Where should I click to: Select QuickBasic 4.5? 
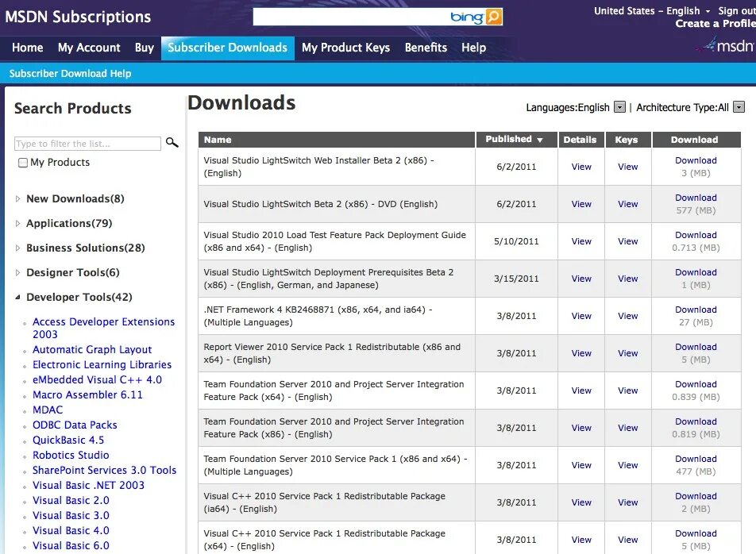(68, 440)
